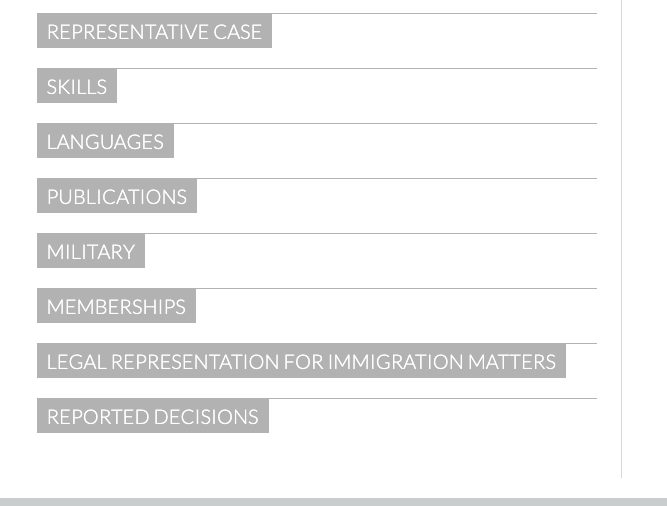Expand the Skills section

77,86
